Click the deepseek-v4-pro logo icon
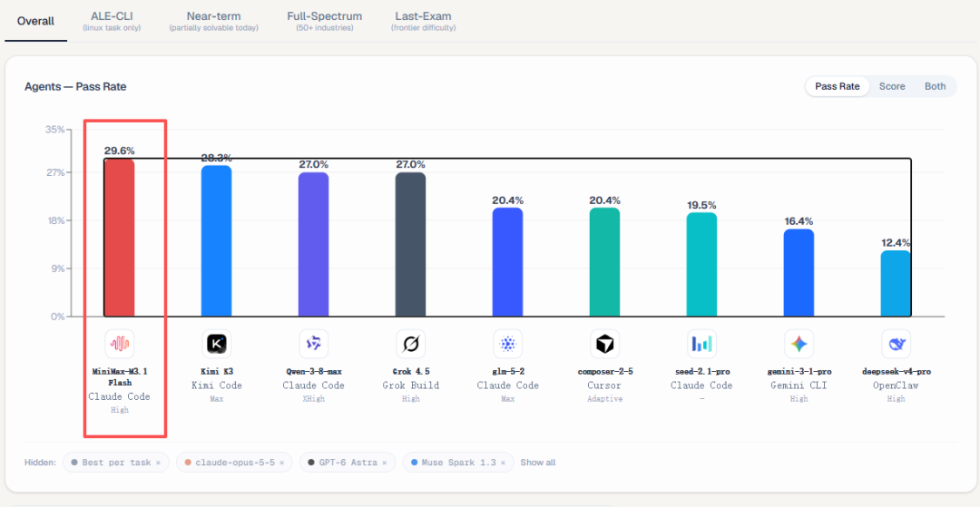Viewport: 980px width, 507px height. (x=897, y=344)
